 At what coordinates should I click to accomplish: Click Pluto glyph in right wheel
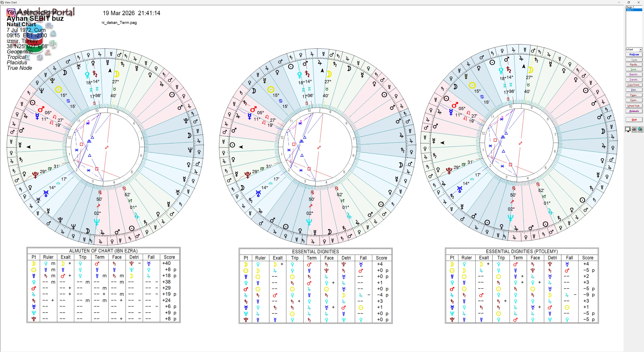point(449,171)
